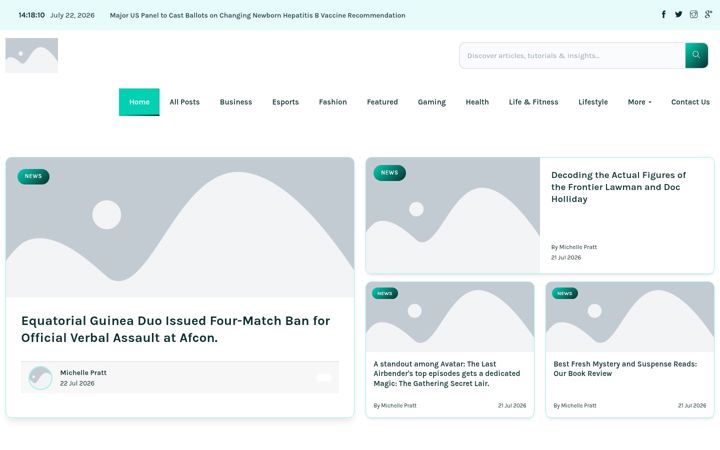The width and height of the screenshot is (720, 450).
Task: Click NEWS badge on Frontier Lawman post
Action: 389,173
